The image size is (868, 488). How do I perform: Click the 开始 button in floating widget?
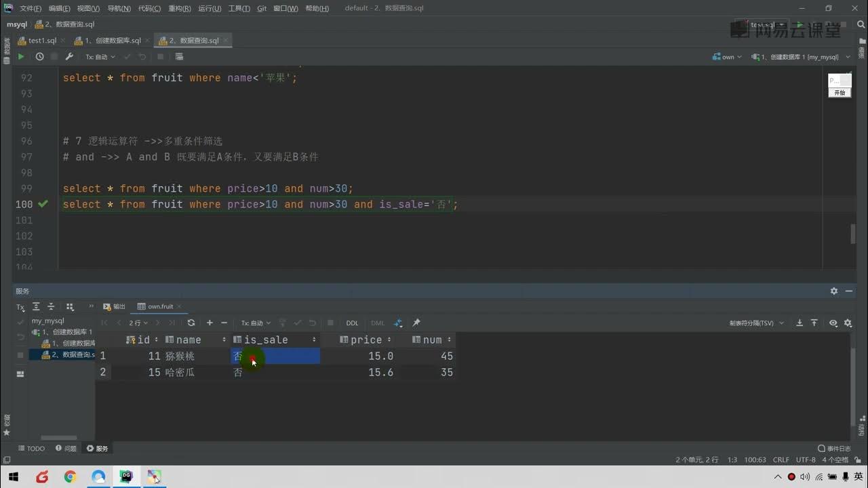pyautogui.click(x=840, y=93)
